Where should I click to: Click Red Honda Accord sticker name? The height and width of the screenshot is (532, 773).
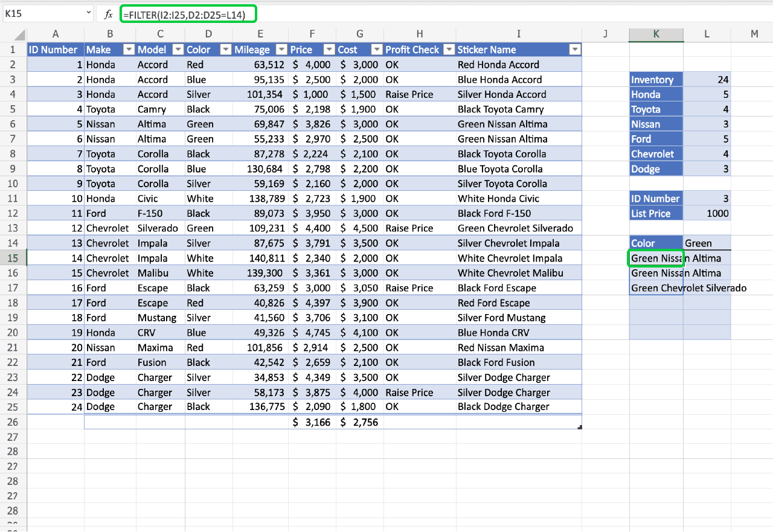click(519, 65)
